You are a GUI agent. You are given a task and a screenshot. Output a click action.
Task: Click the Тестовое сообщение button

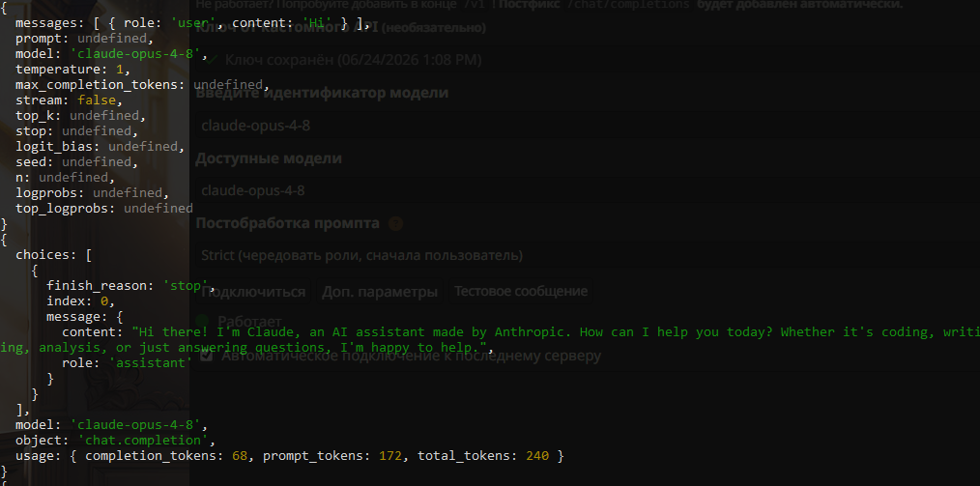pos(521,292)
